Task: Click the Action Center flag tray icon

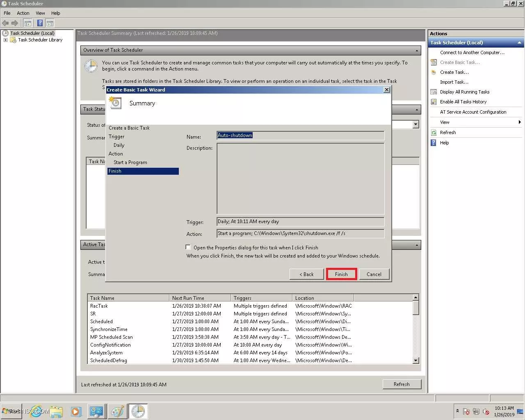Action: 466,411
